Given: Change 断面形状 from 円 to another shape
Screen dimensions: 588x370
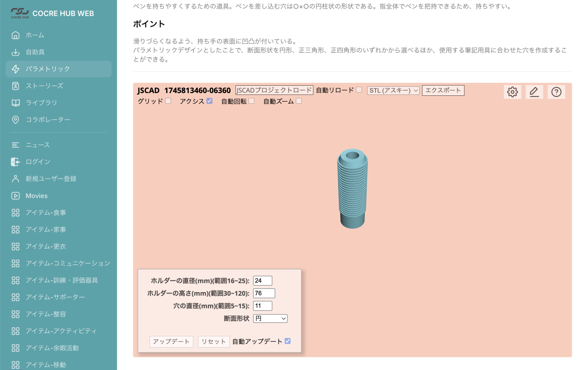Looking at the screenshot, I should [x=270, y=318].
